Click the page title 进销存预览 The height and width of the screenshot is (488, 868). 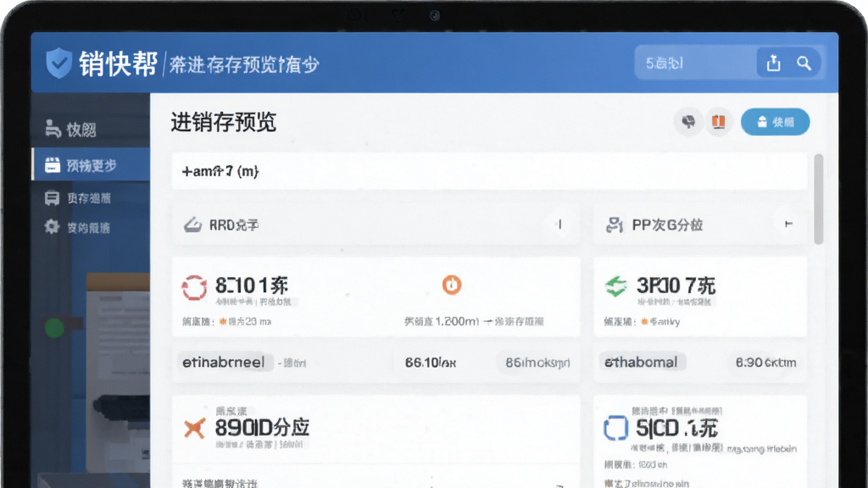[x=223, y=122]
